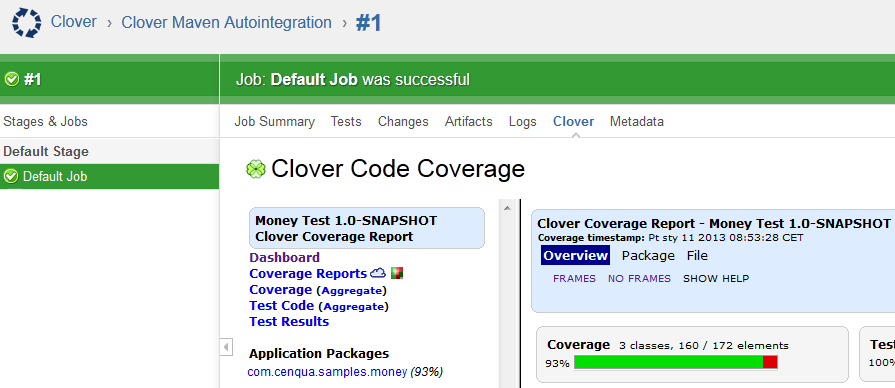
Task: Switch to the Job Summary tab
Action: tap(275, 122)
